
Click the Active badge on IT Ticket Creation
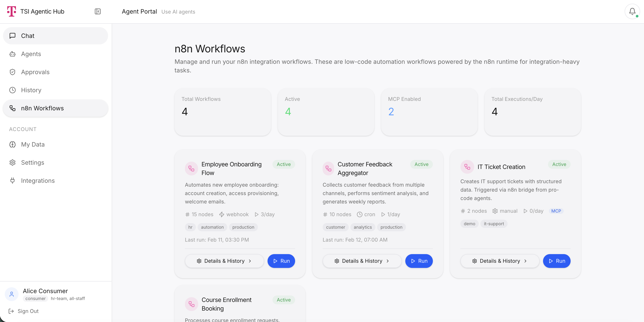559,164
